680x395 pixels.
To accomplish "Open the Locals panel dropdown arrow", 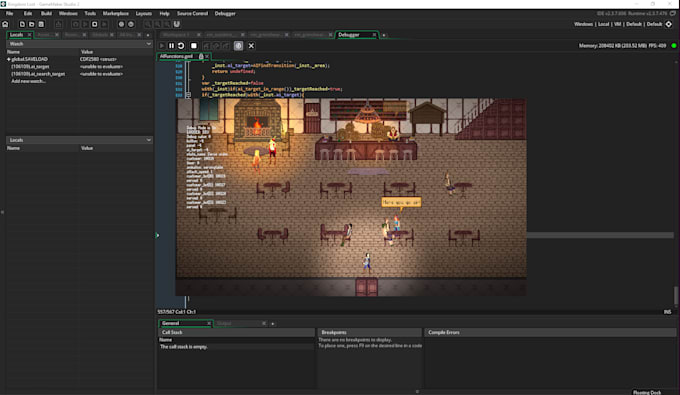I will pos(149,140).
